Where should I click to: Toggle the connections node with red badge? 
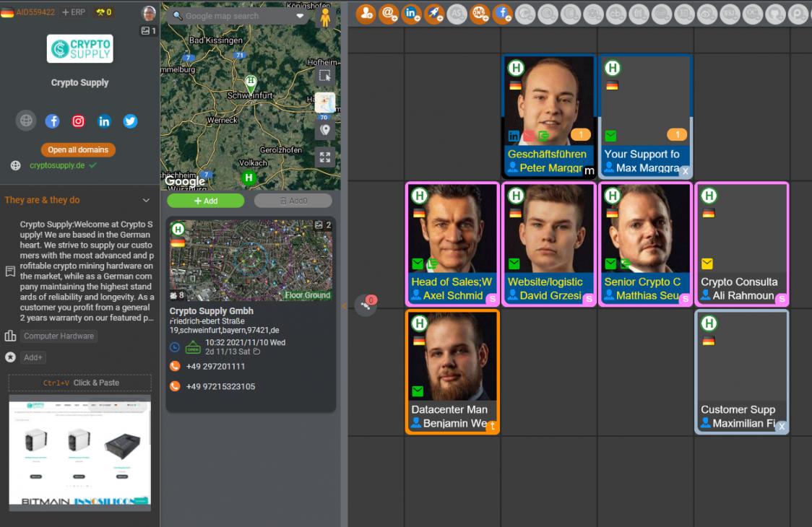coord(366,305)
